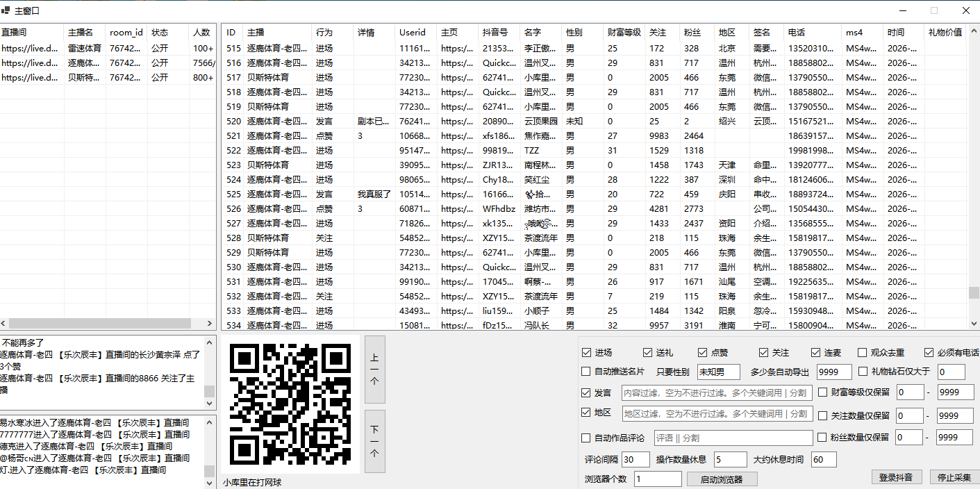980x489 pixels.
Task: Enable 关注数量仅保留 checkbox
Action: (x=823, y=416)
